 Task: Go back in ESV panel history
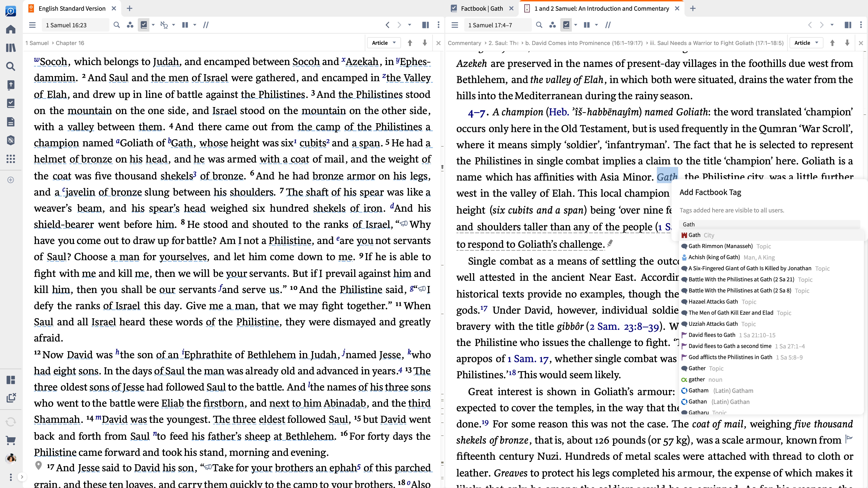pyautogui.click(x=388, y=25)
